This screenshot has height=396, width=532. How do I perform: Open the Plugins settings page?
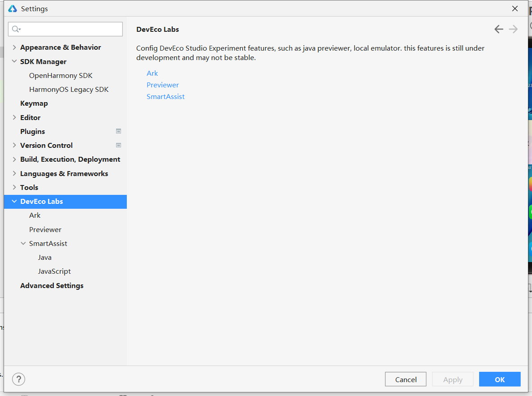click(x=33, y=132)
